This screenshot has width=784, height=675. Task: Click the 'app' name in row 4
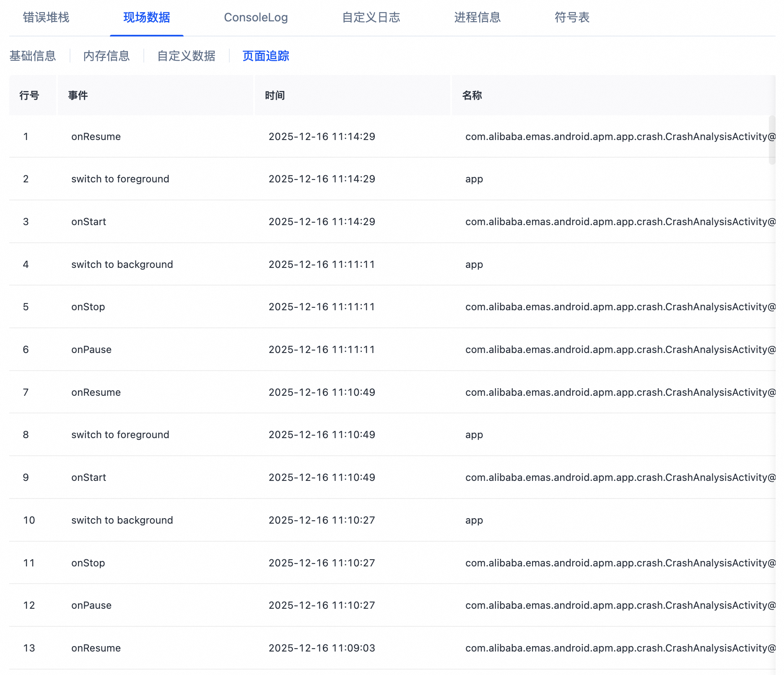(474, 265)
